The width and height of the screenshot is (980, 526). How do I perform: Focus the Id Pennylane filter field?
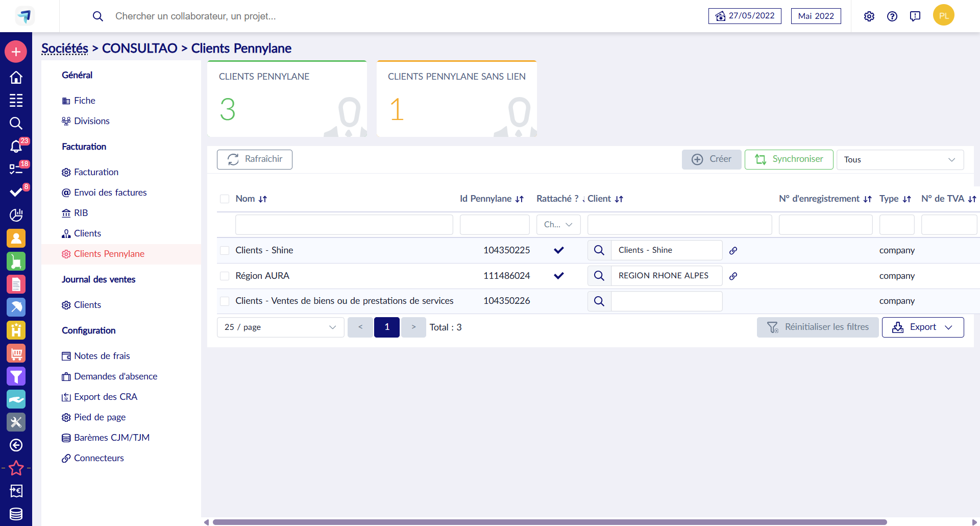[x=495, y=225]
